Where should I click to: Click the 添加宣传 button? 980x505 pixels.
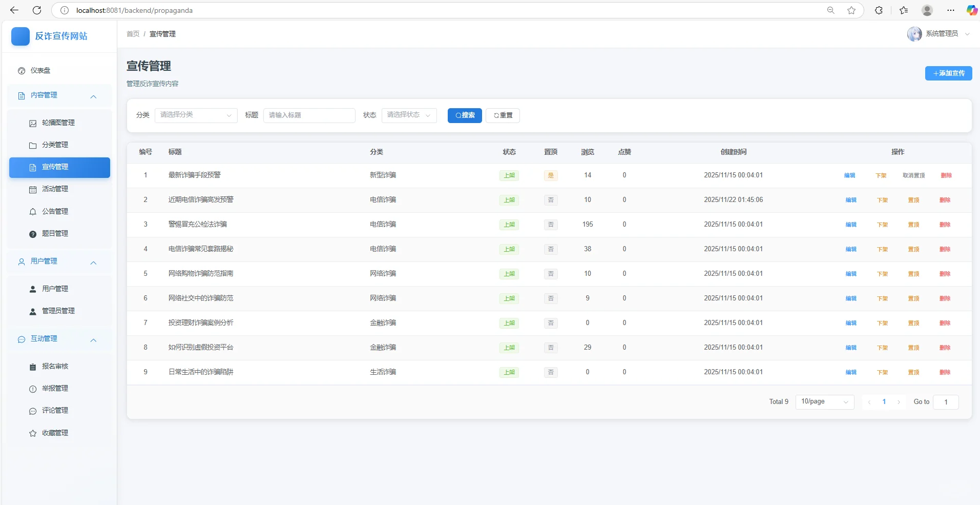[948, 73]
